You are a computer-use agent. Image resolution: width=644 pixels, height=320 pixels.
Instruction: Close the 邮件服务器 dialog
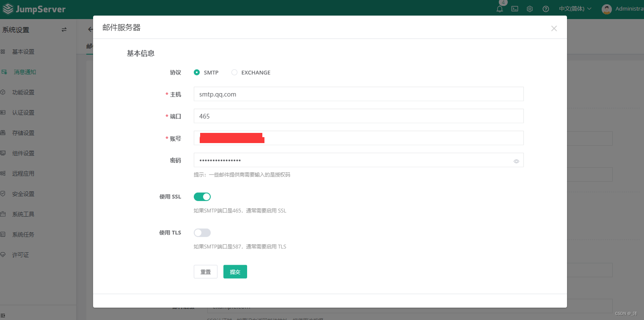(x=554, y=28)
